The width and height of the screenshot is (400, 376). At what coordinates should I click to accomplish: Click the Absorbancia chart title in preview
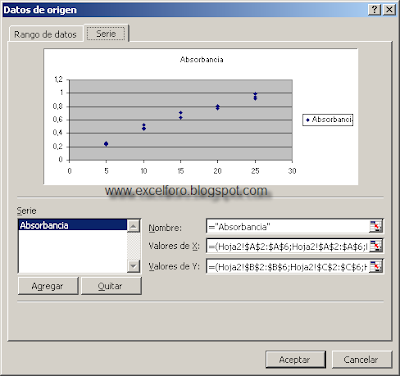[202, 60]
